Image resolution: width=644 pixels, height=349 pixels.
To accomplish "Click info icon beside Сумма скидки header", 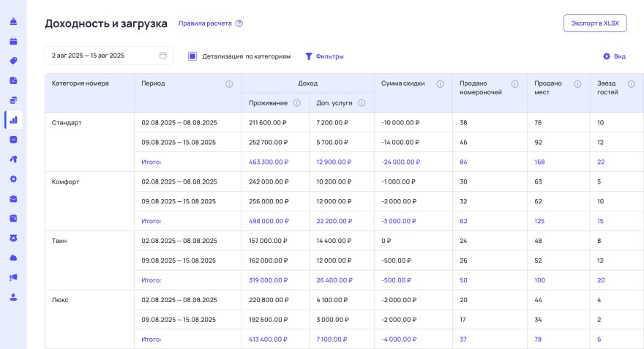I will coord(440,84).
